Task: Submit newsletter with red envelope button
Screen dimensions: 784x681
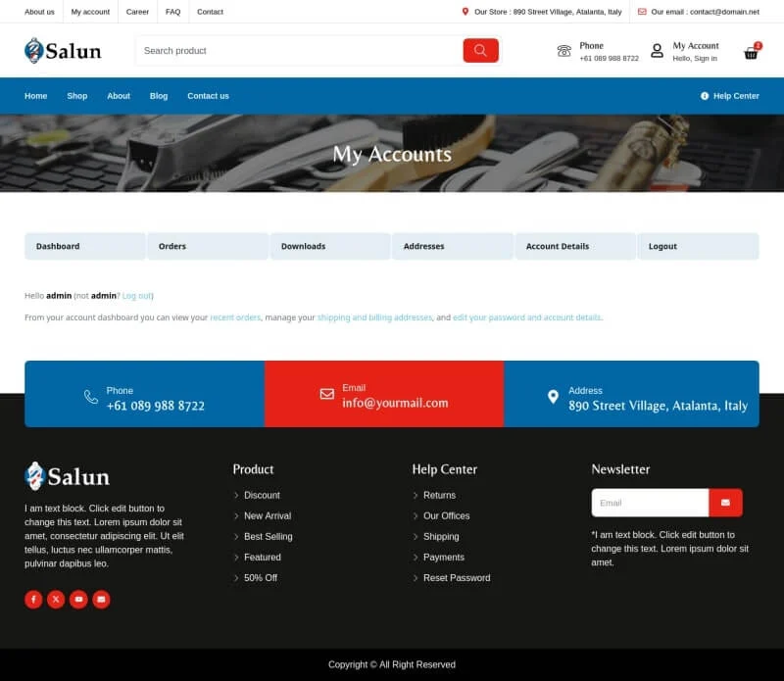Action: point(725,503)
